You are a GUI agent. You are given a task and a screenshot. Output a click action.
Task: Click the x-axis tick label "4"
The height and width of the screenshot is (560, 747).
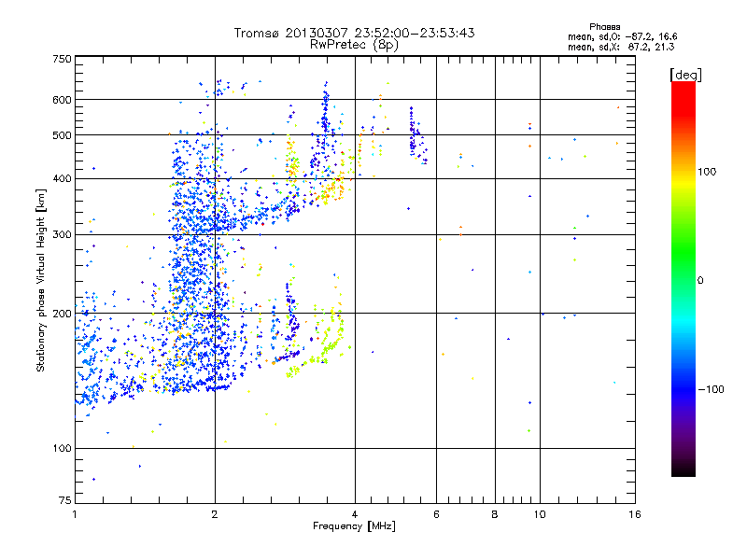point(355,514)
